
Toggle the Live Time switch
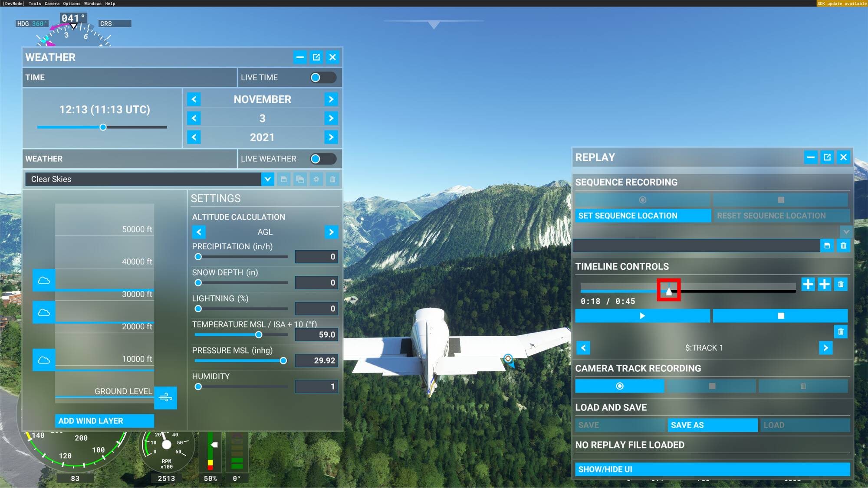tap(323, 77)
